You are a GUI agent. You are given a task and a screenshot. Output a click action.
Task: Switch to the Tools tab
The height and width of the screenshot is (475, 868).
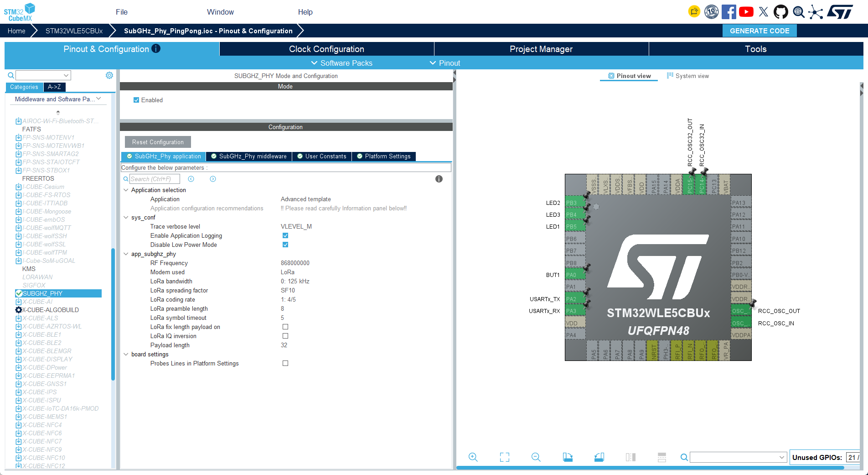(756, 49)
